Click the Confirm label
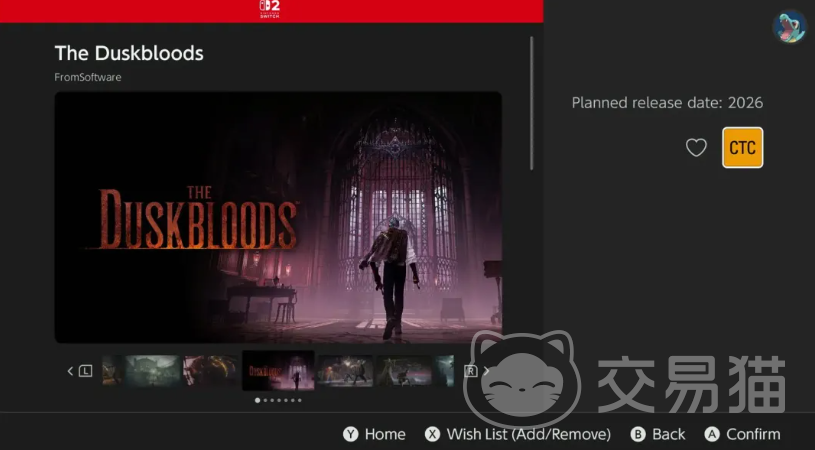Image resolution: width=815 pixels, height=450 pixels. point(753,434)
